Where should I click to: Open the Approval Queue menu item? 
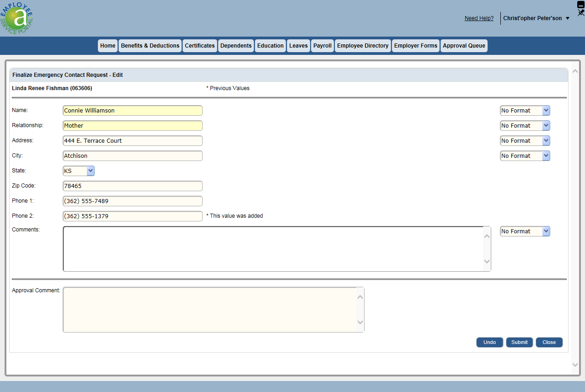[x=464, y=46]
